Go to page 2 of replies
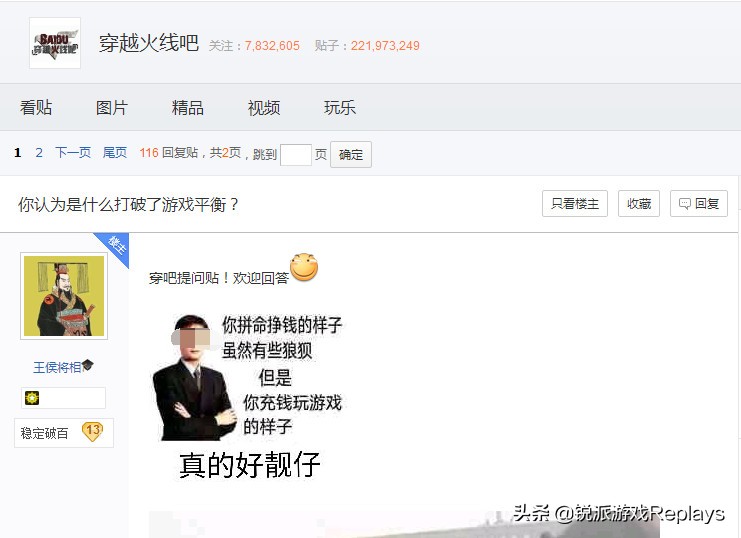Viewport: 741px width, 538px height. click(39, 153)
